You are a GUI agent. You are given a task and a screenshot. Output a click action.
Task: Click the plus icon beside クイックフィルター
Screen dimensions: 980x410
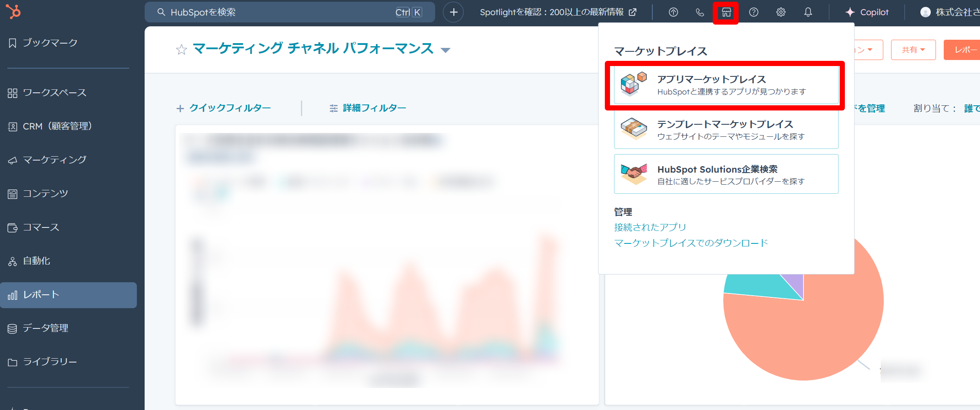click(x=180, y=108)
